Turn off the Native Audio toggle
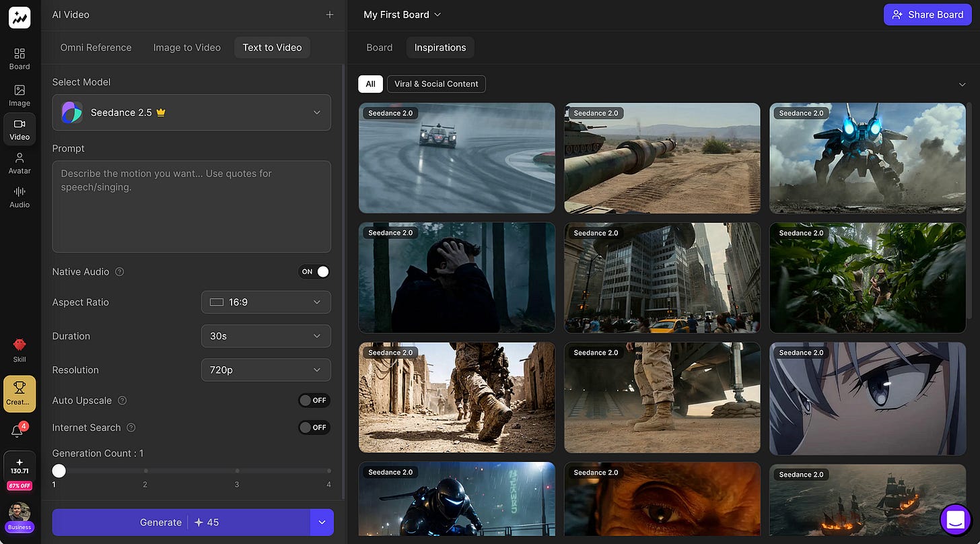 coord(314,272)
